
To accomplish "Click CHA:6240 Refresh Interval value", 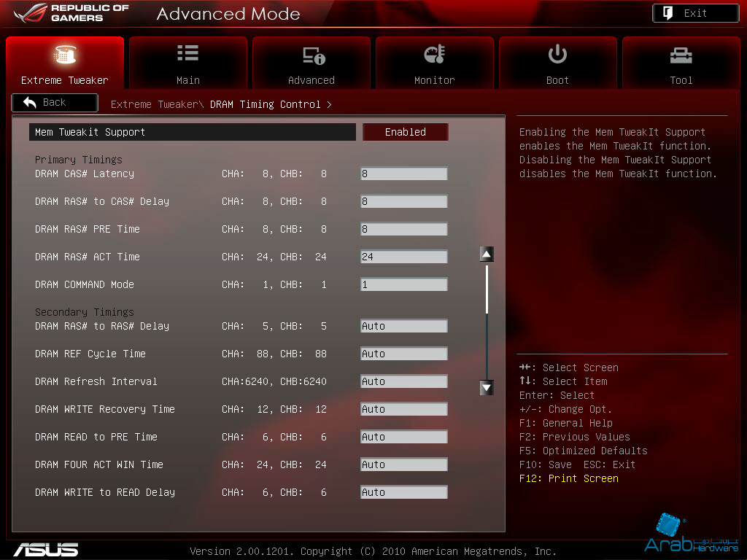I will click(245, 381).
